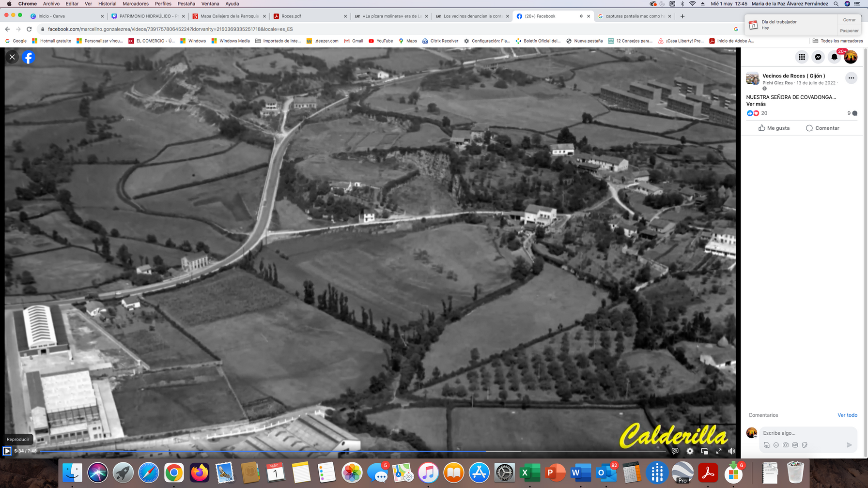Viewport: 868px width, 488px height.
Task: Toggle fullscreen video mode
Action: click(x=719, y=451)
